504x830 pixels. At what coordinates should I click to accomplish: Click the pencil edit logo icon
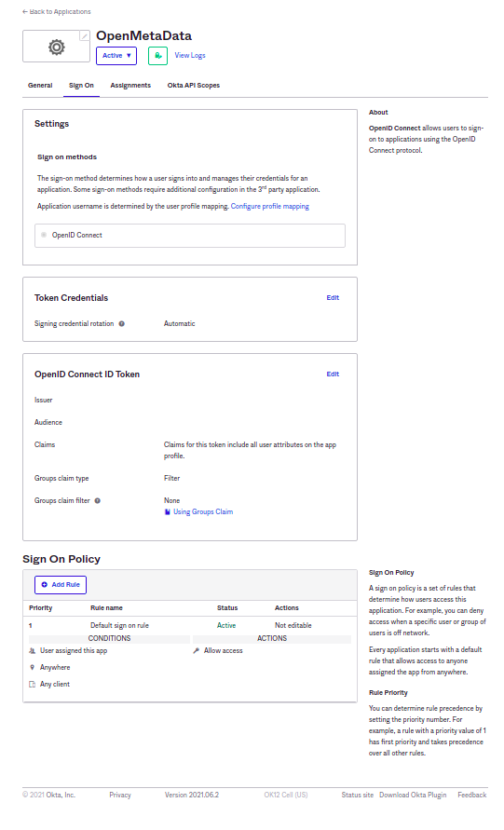[85, 36]
